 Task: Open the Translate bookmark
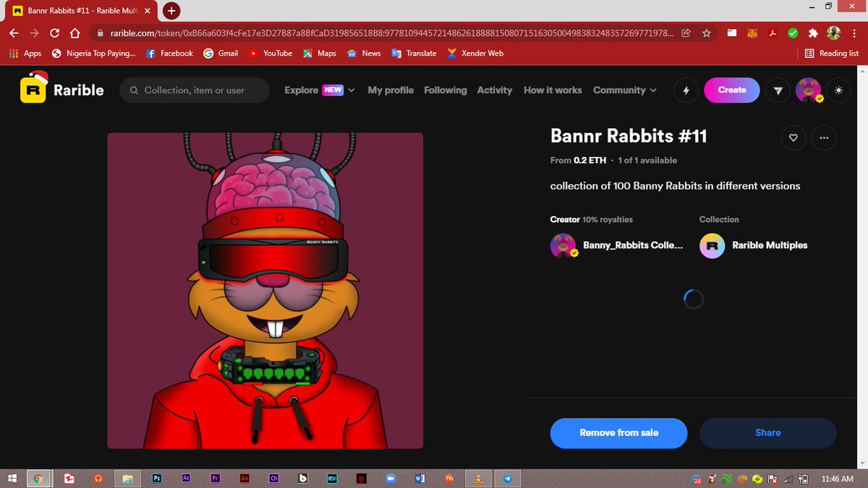[x=414, y=53]
